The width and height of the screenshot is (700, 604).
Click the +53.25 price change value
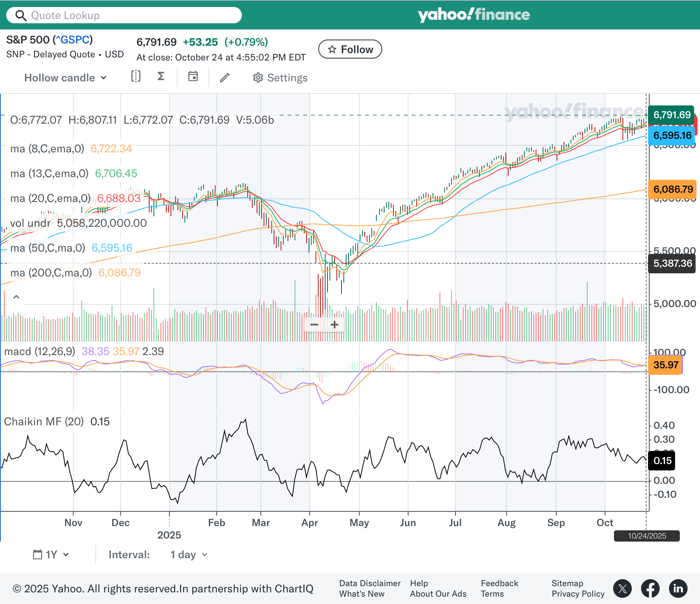pyautogui.click(x=200, y=42)
